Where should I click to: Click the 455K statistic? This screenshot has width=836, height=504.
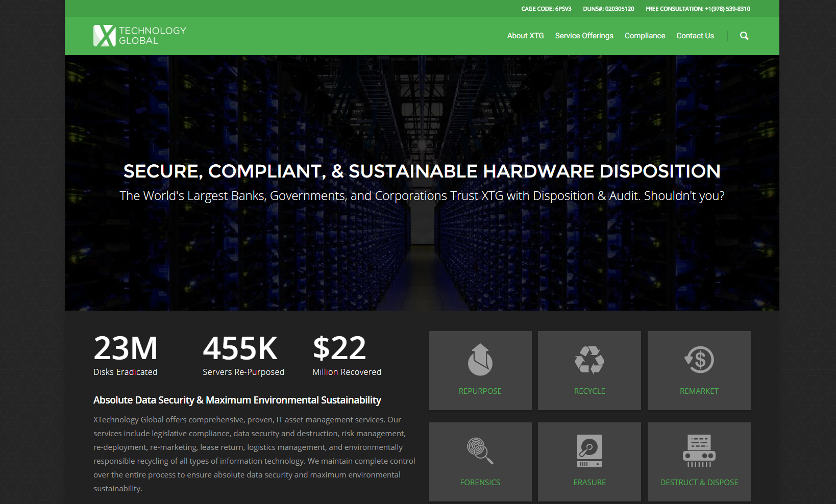click(240, 348)
